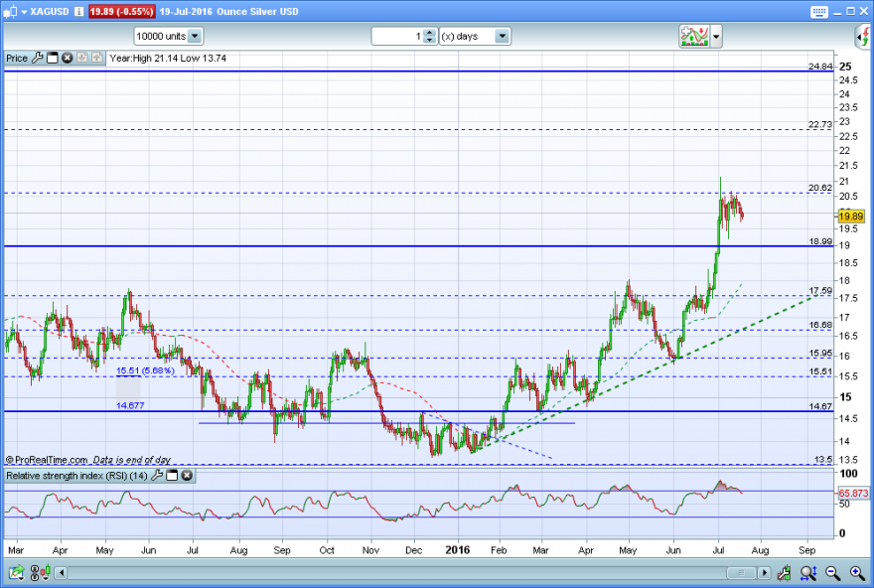
Task: Open the on-screen keyboard shortcuts icon
Action: [819, 12]
